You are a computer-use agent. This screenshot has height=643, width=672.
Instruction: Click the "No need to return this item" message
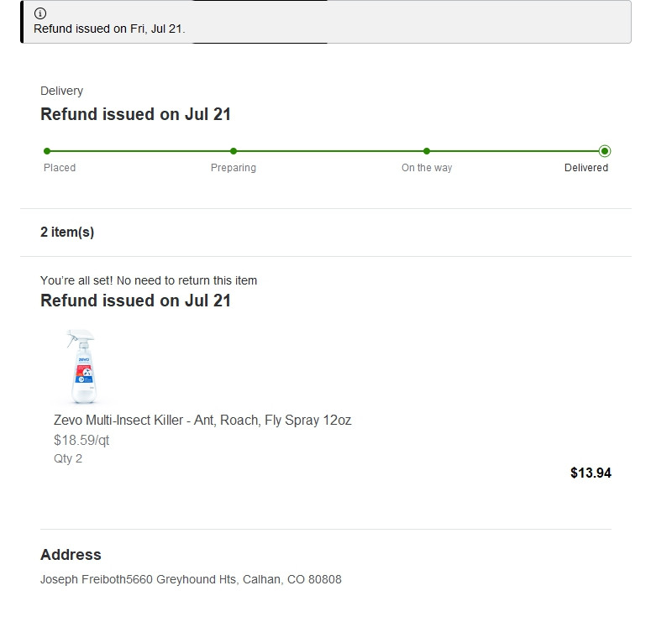[149, 280]
